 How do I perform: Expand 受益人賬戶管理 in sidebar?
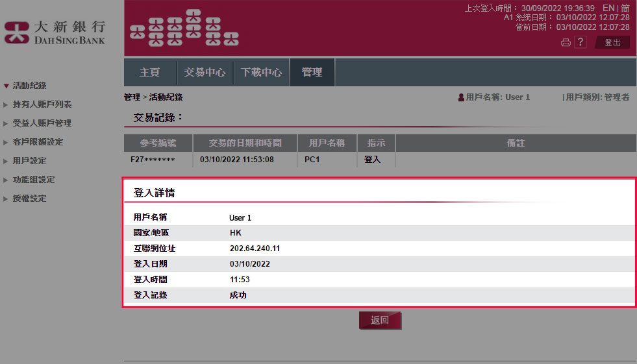(42, 123)
